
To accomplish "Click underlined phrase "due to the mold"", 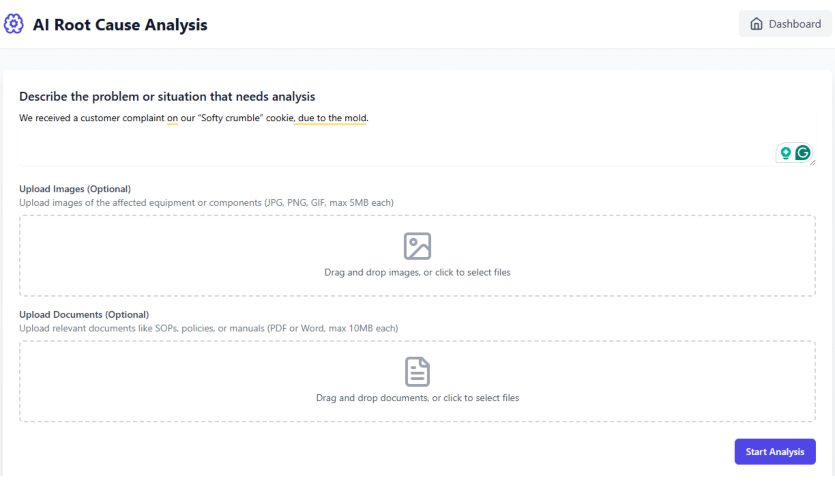I will 332,118.
